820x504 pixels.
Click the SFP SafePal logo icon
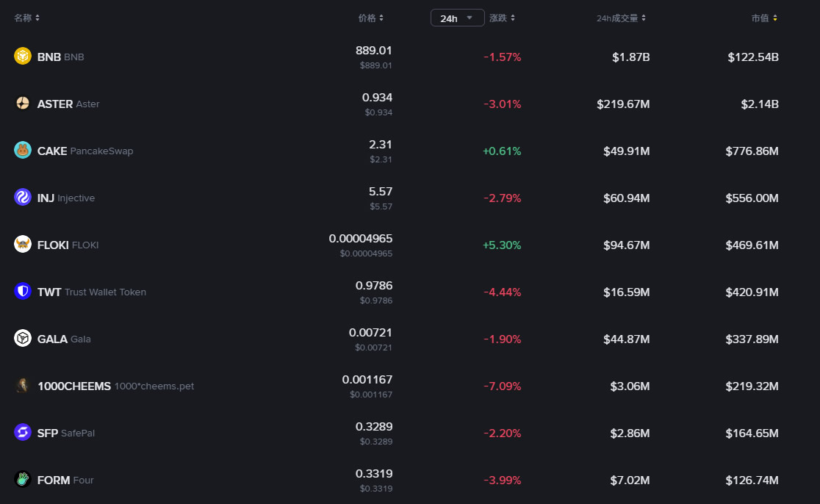23,433
